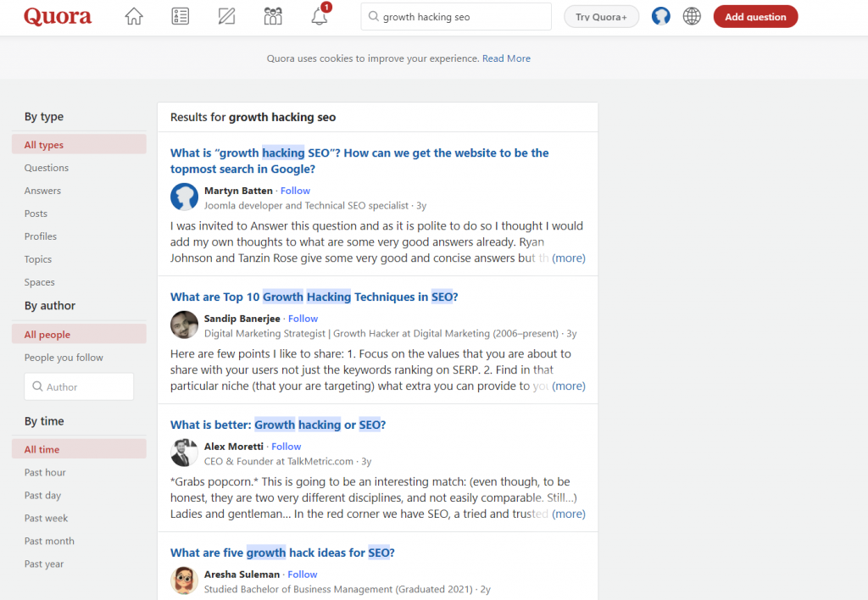This screenshot has width=868, height=600.
Task: Expand (more) on Martyn Batten's answer
Action: coord(569,258)
